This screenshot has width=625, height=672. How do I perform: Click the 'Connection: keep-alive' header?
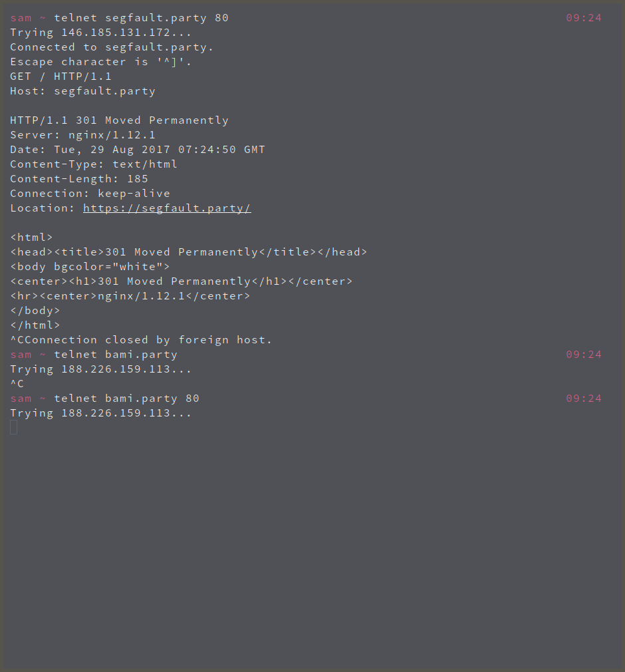click(x=90, y=194)
